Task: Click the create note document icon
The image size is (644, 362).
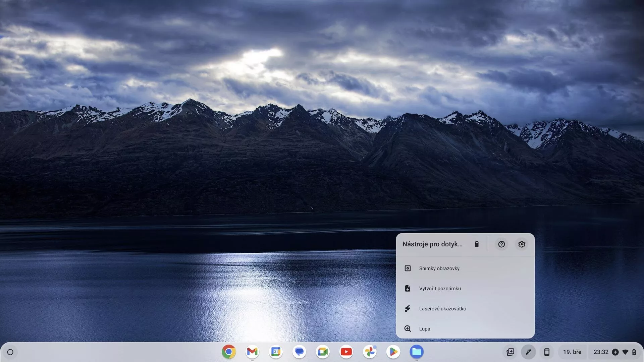Action: [x=408, y=289]
